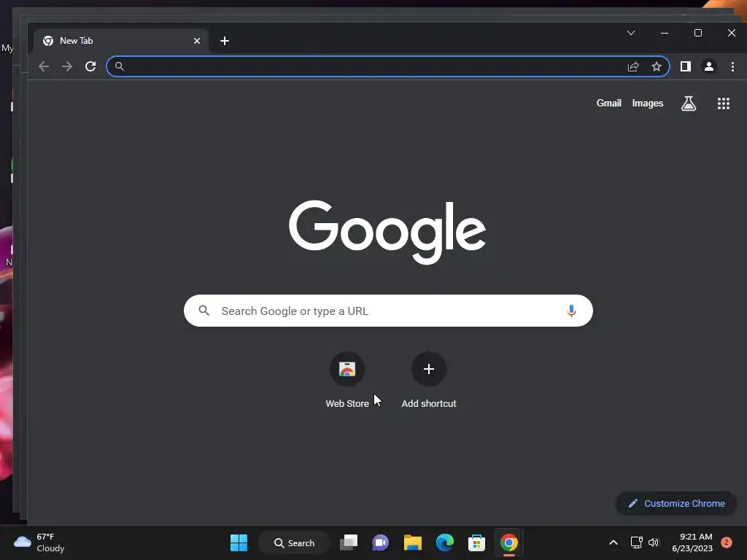747x560 pixels.
Task: Click the Customize Chrome button
Action: 676,503
